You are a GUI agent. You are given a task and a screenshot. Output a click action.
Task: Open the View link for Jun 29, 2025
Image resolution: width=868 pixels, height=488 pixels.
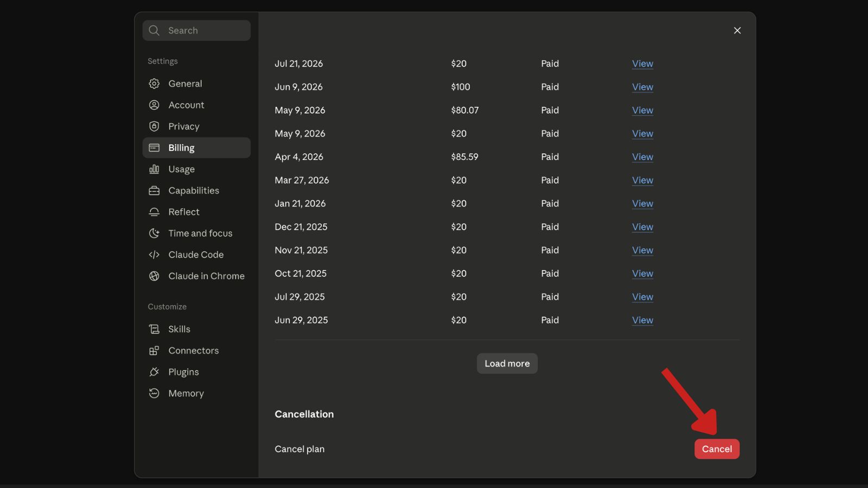click(x=642, y=320)
